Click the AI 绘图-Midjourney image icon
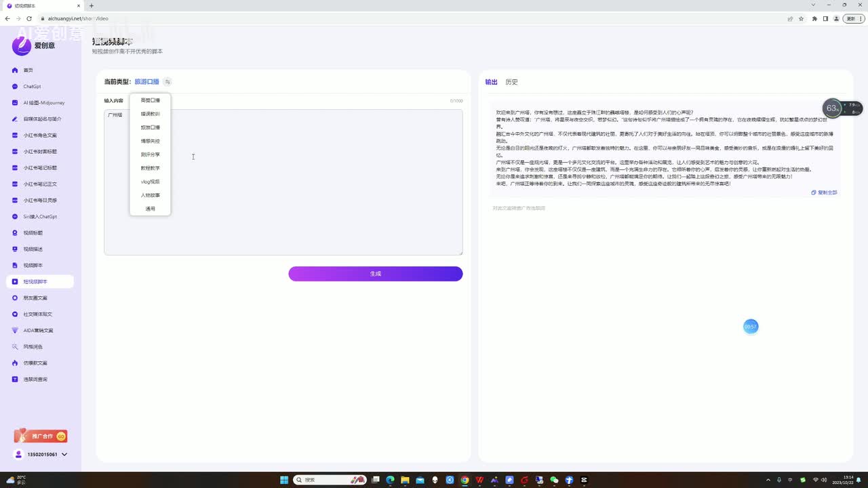 tap(15, 103)
